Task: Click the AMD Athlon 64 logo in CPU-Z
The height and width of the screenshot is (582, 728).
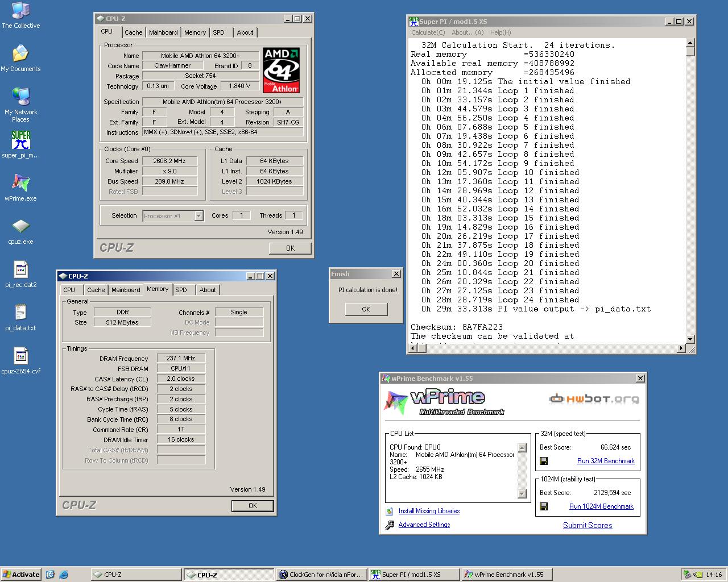Action: 281,70
